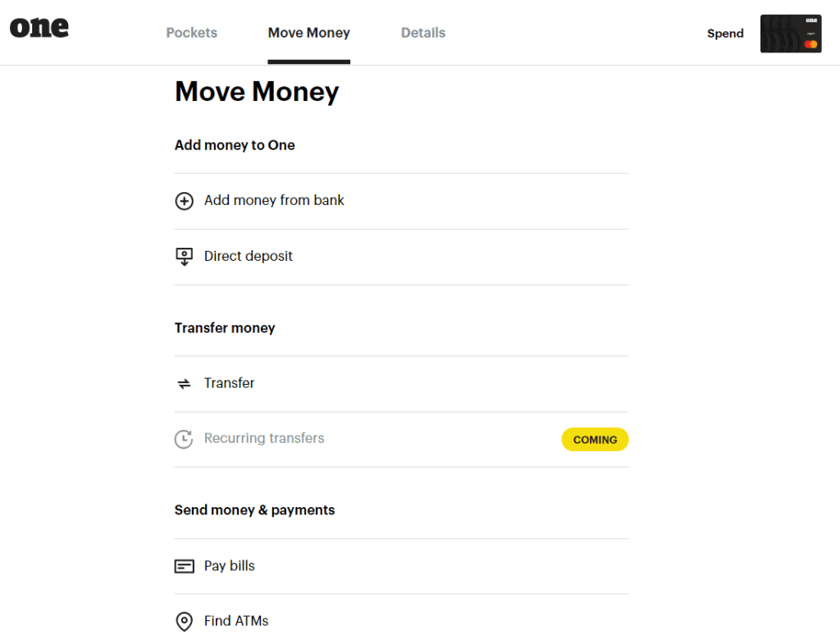Click the Pay bills card icon

pos(185,566)
